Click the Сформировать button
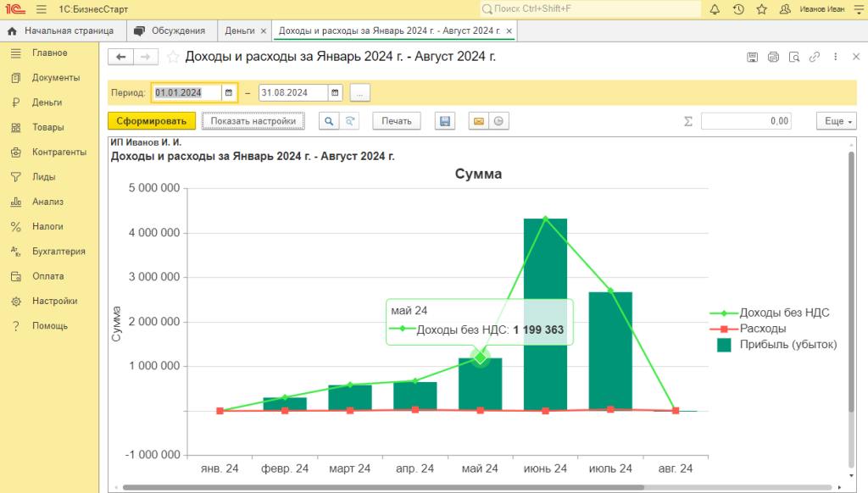This screenshot has height=493, width=868. (x=152, y=121)
